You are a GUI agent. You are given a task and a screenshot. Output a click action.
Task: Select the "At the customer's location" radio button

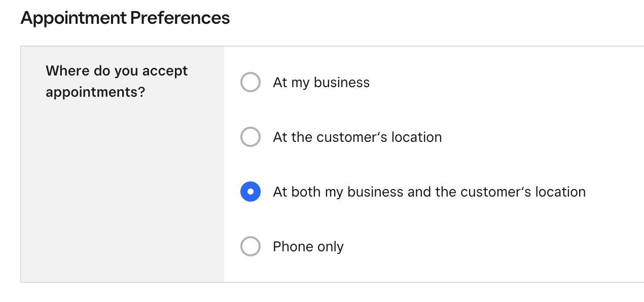point(250,137)
